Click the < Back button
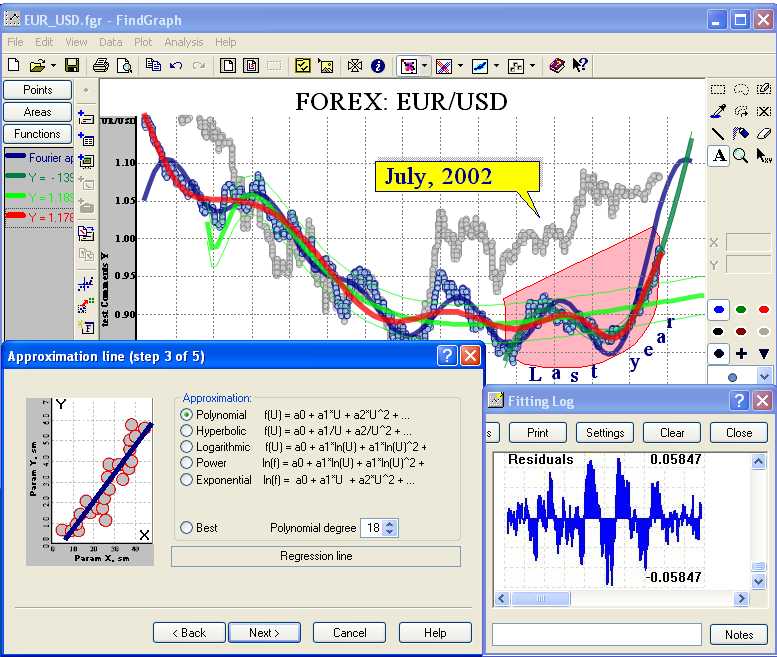 point(189,633)
